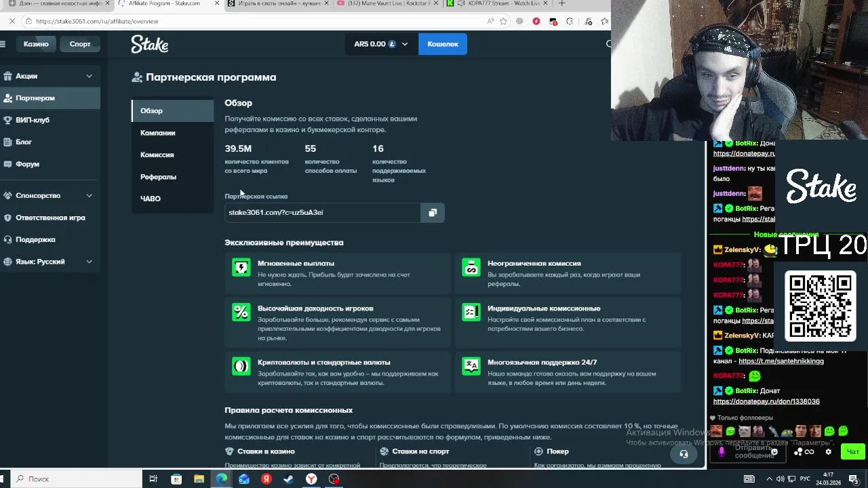This screenshot has height=488, width=868.
Task: Click the read aloud icon in the address bar
Action: pos(490,21)
